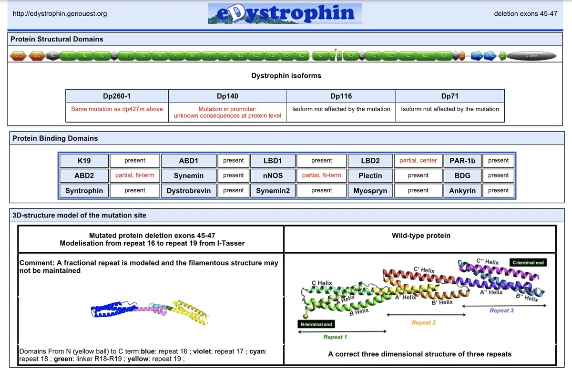
Task: Click 'Mutation in promoter' red text
Action: [227, 109]
